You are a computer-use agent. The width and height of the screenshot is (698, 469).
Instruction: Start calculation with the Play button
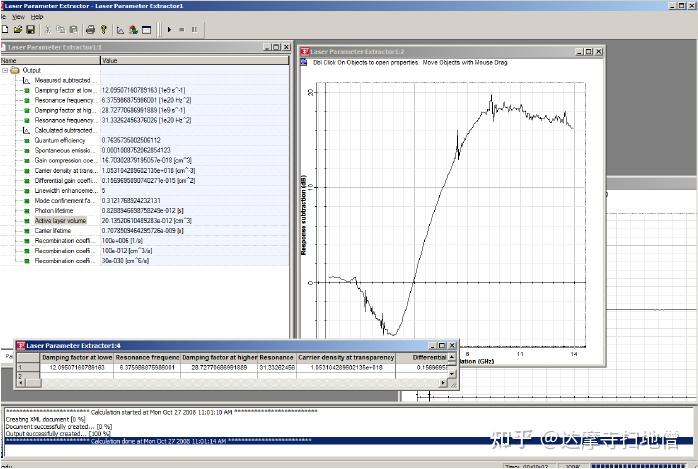169,30
